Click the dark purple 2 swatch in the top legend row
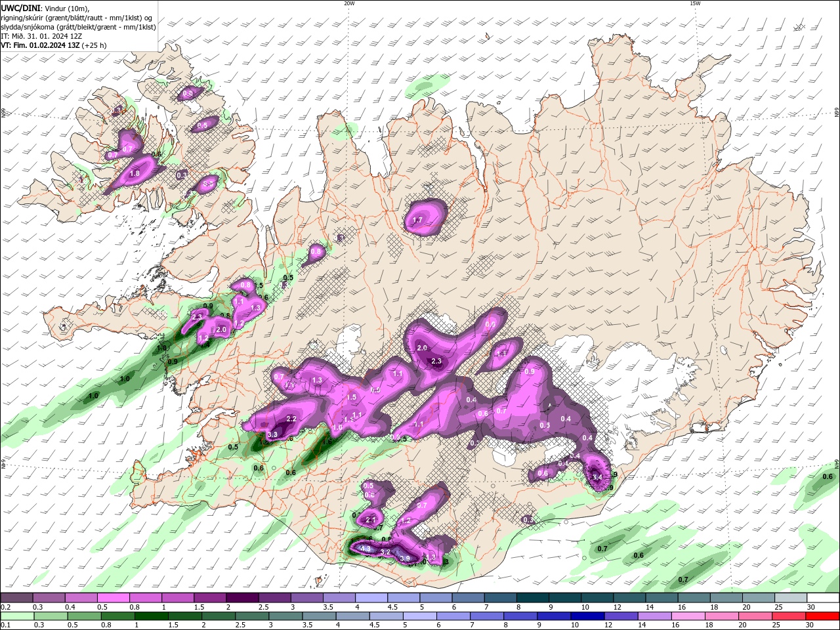The width and height of the screenshot is (840, 630). pyautogui.click(x=242, y=598)
